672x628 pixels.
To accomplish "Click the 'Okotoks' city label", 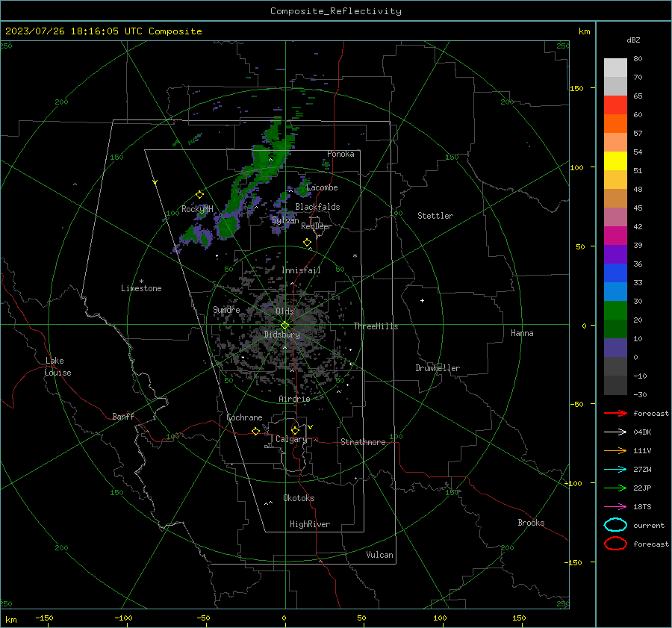I will point(299,498).
